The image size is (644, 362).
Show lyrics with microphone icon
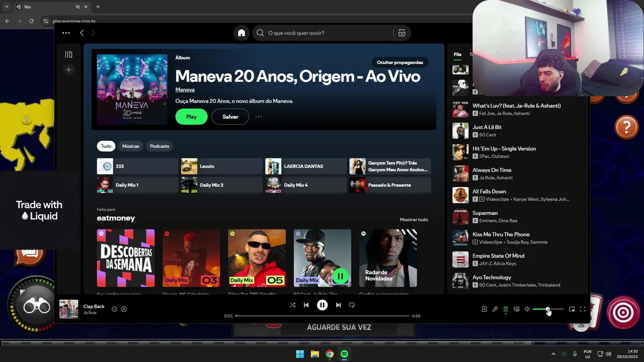coord(495,309)
